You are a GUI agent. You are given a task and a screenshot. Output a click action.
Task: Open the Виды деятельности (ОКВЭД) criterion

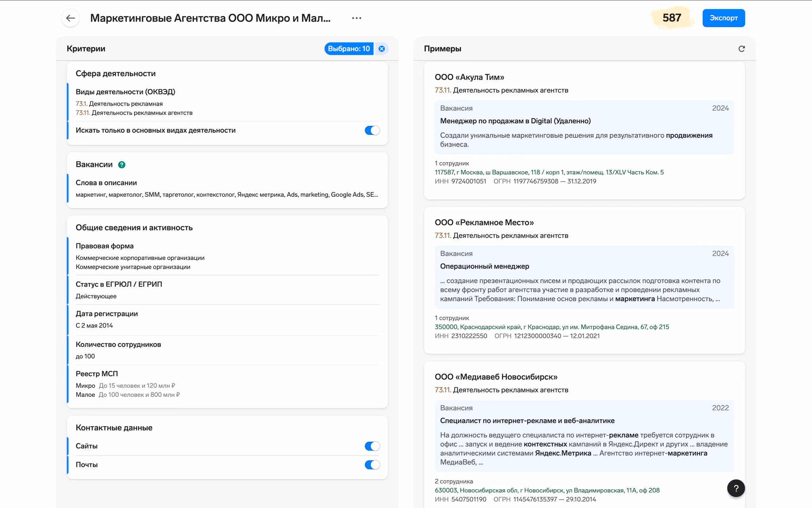(x=125, y=92)
